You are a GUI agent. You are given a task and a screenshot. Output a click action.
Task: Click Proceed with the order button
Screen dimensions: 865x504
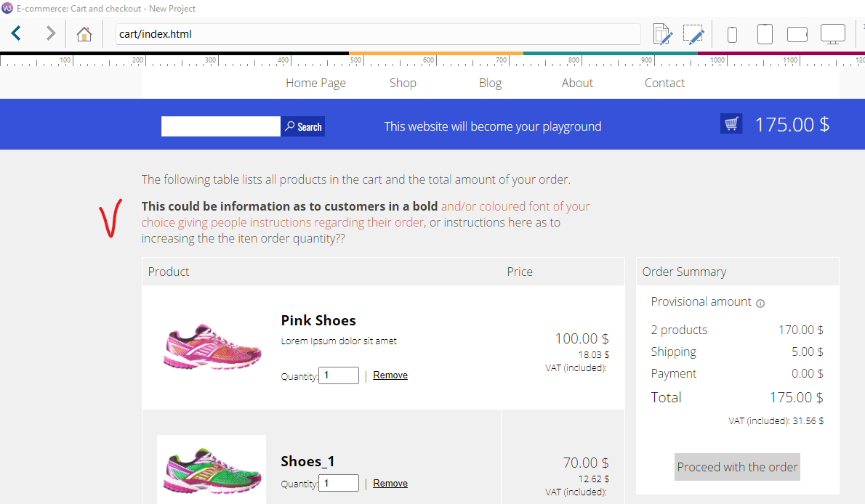737,467
